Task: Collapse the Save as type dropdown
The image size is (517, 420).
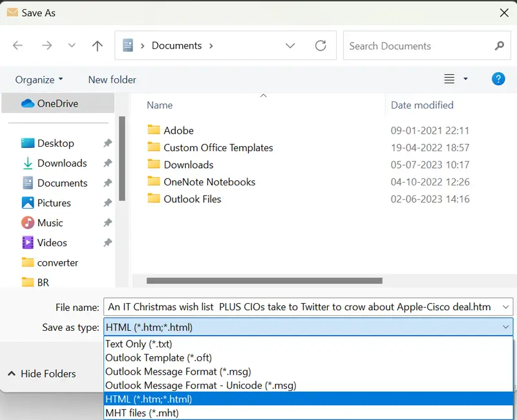Action: (507, 327)
